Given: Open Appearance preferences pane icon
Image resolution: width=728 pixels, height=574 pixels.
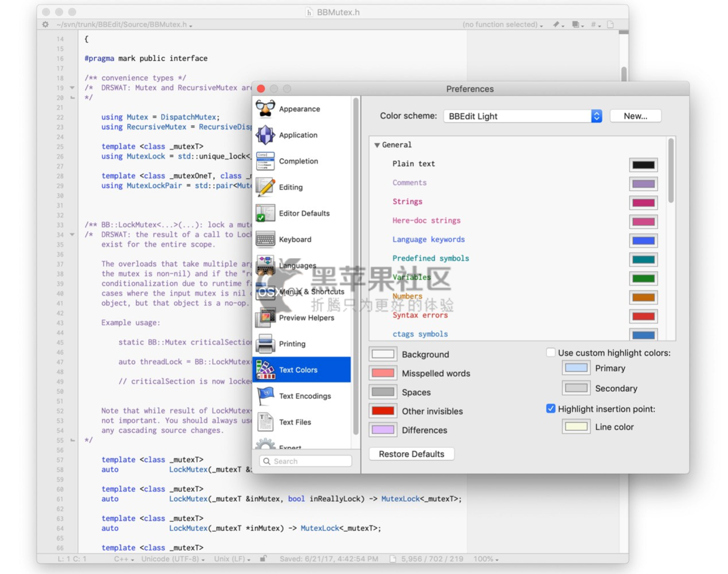Looking at the screenshot, I should click(x=265, y=109).
